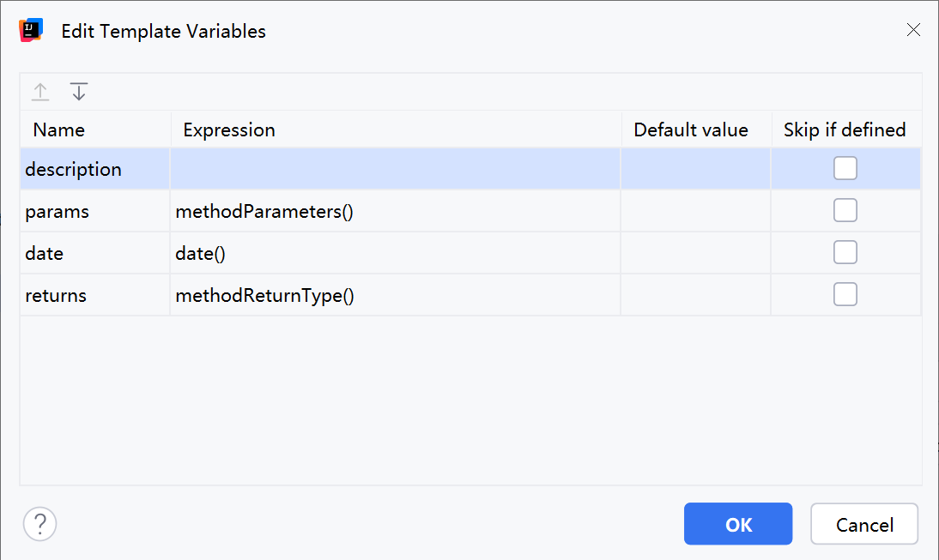Open the Help question mark icon
Screen dimensions: 939x560
39,523
